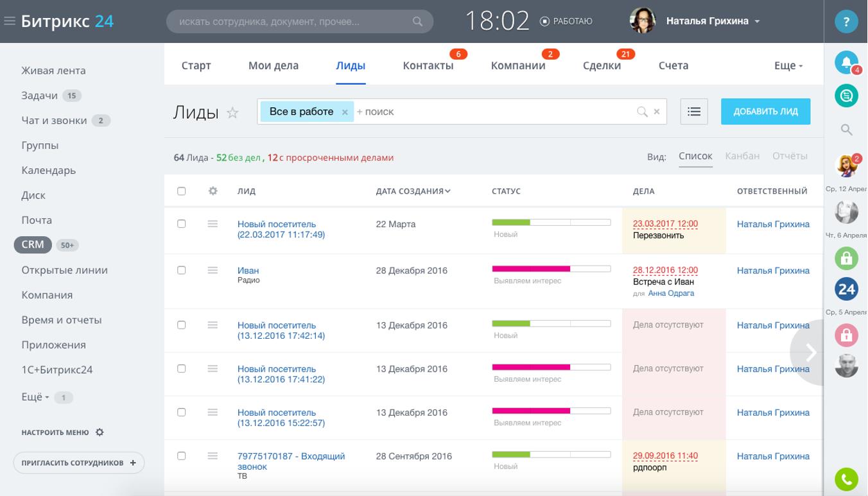Open the list settings gear icon
Screen dimensions: 868x496
pos(213,191)
